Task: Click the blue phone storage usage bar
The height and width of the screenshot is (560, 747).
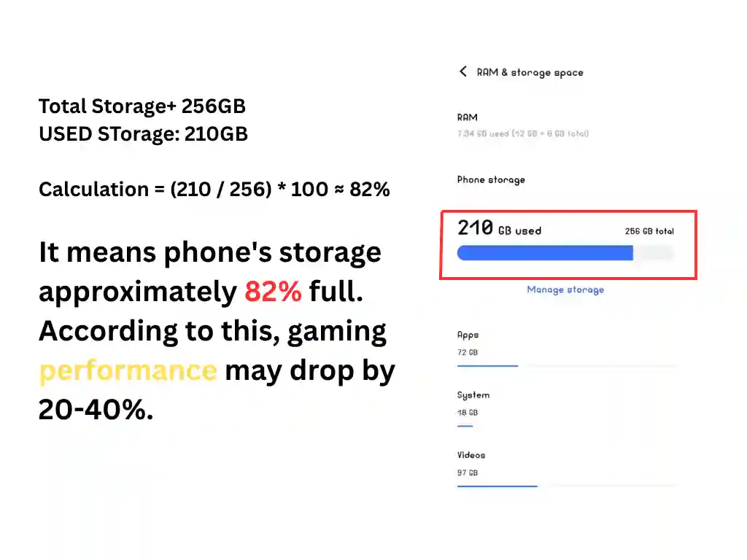Action: pyautogui.click(x=544, y=253)
